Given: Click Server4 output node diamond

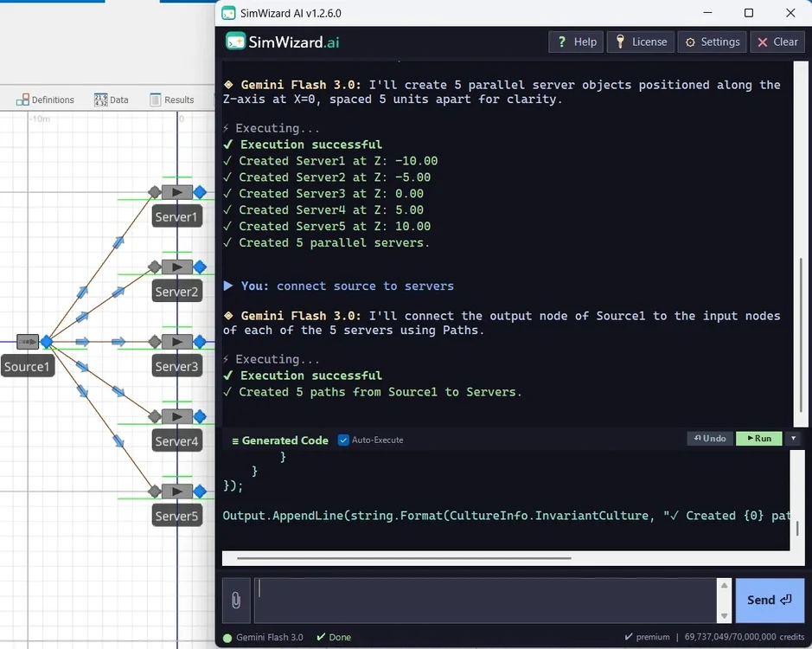Looking at the screenshot, I should 200,416.
